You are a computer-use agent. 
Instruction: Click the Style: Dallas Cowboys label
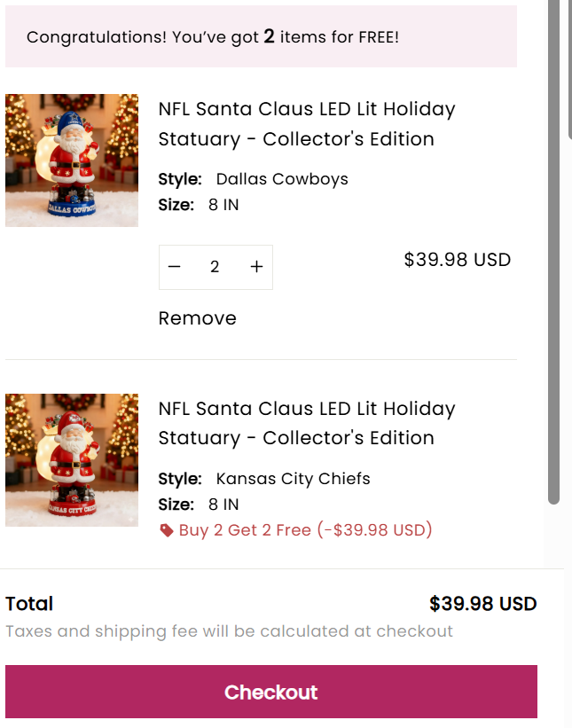coord(253,179)
